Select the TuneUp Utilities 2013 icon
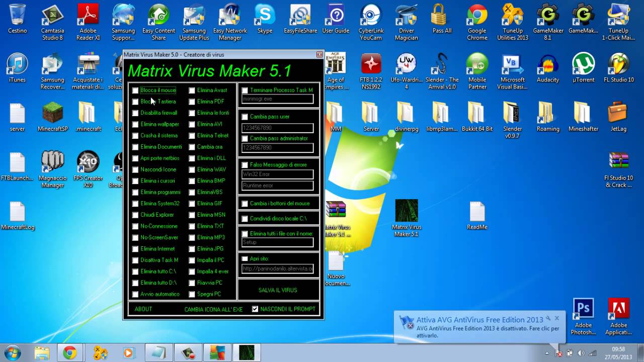Image resolution: width=644 pixels, height=362 pixels. coord(513,23)
